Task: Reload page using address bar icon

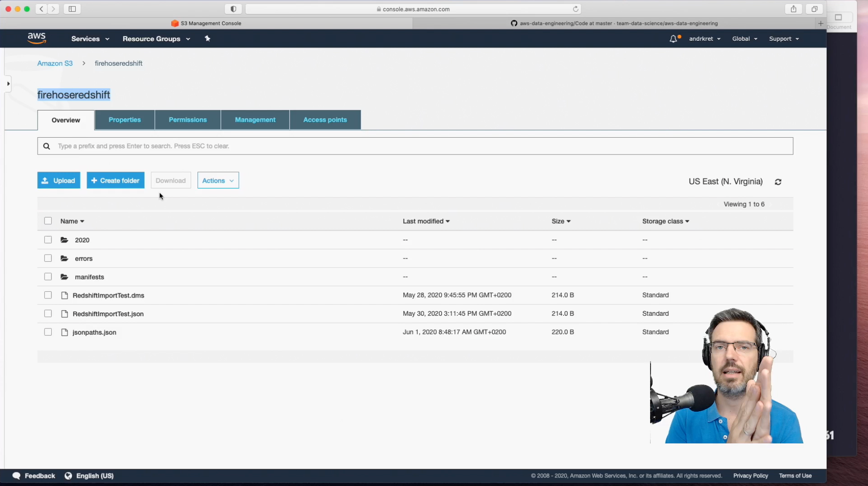Action: 575,9
